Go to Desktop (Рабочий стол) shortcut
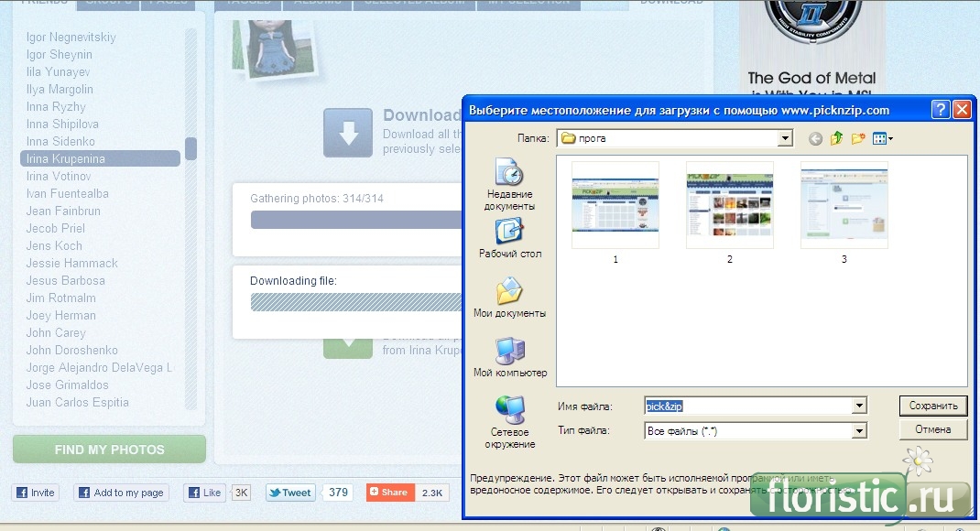 tap(509, 238)
